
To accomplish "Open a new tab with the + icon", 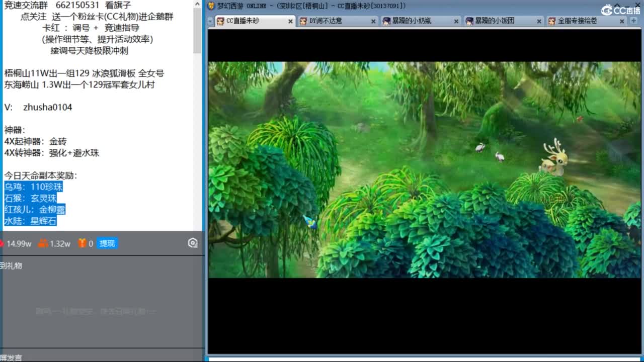I will pyautogui.click(x=633, y=22).
